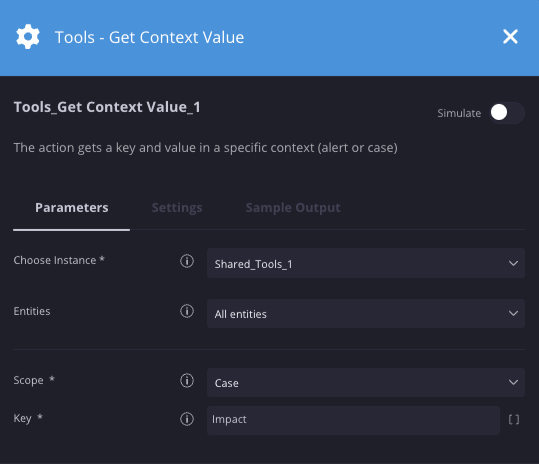Click the Tools_Get Context Value_1 title
The height and width of the screenshot is (464, 539).
coord(107,107)
